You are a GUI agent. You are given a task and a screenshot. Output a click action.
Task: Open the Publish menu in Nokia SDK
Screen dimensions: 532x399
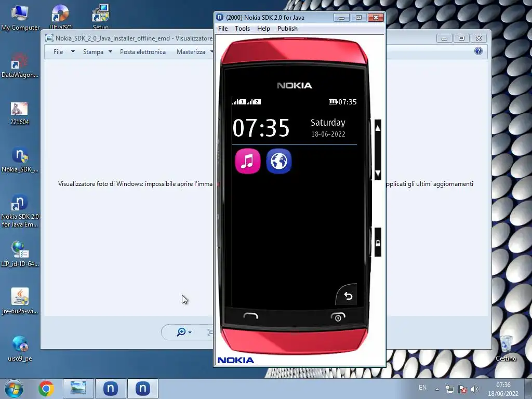287,29
